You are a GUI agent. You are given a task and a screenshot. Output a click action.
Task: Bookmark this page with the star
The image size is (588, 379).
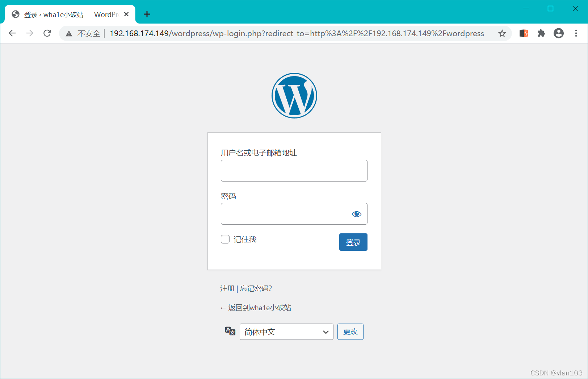click(502, 33)
